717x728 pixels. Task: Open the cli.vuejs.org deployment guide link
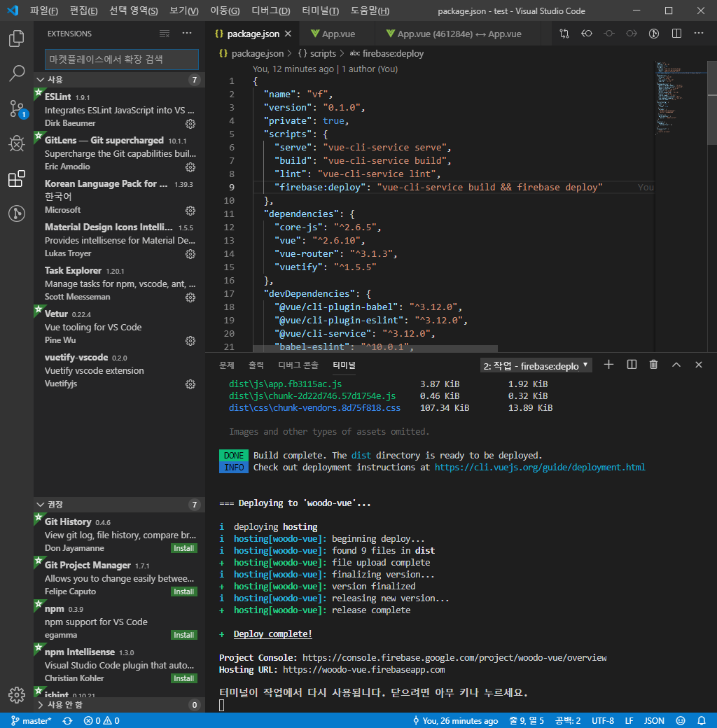[540, 468]
